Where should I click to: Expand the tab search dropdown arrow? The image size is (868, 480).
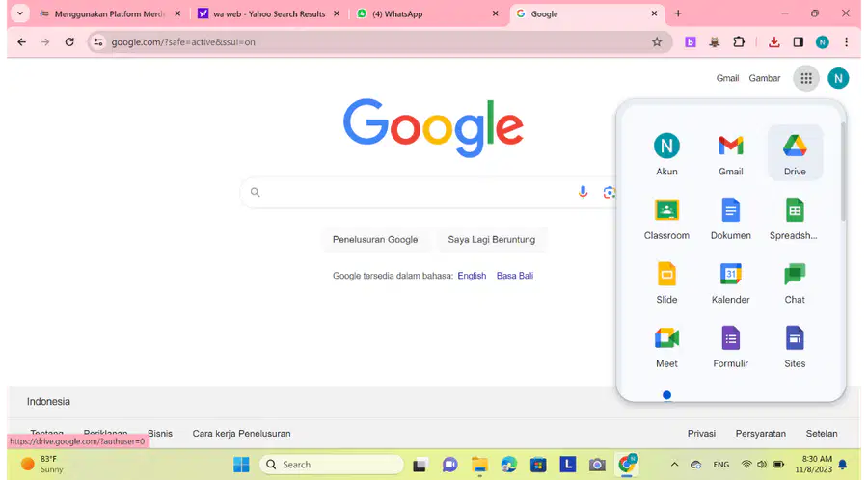(x=20, y=13)
